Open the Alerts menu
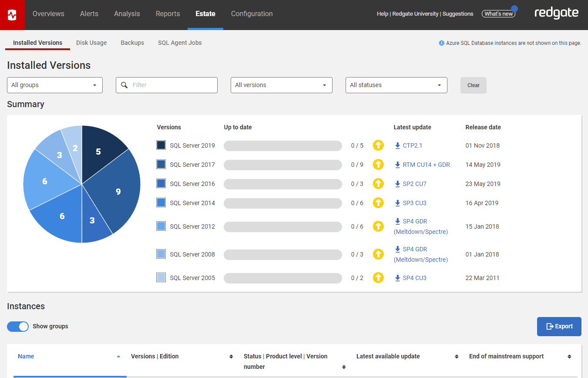The image size is (588, 378). coord(89,14)
